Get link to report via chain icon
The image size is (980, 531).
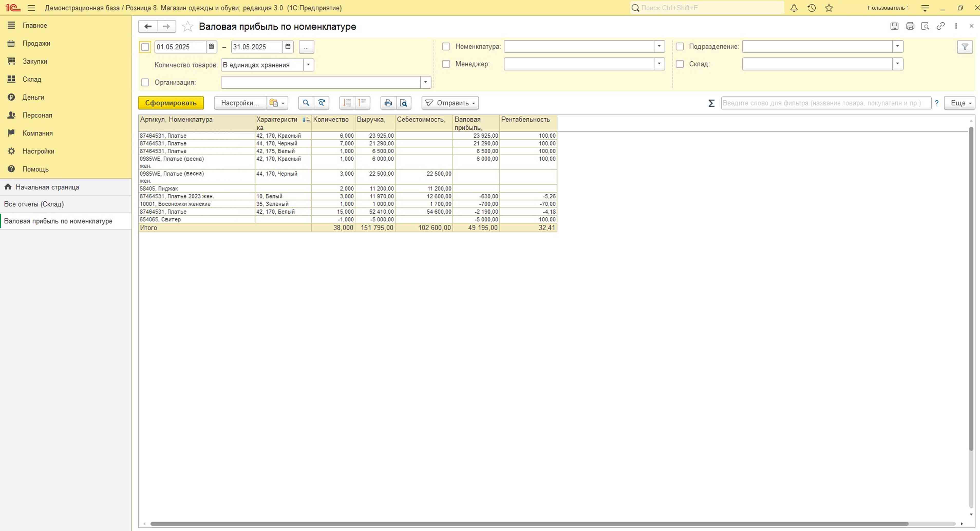click(940, 26)
